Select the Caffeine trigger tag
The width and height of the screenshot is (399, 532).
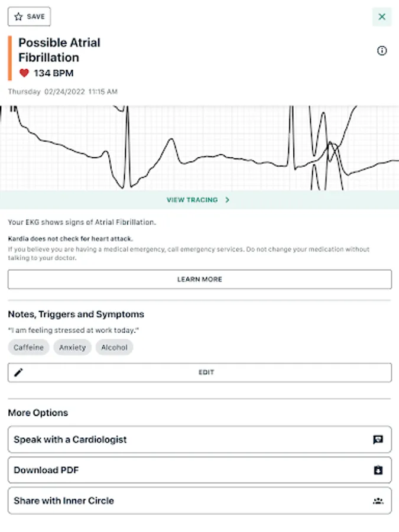28,348
